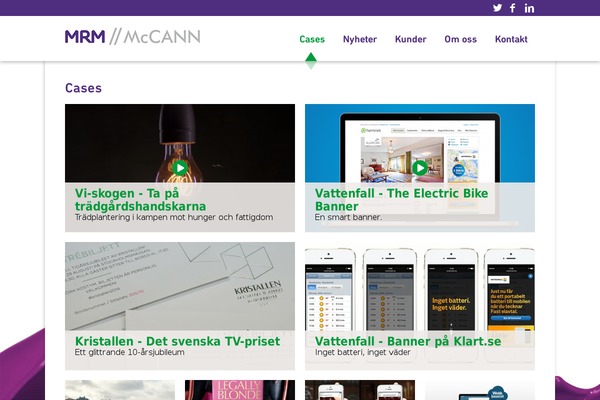
Task: Open the Kunder menu item
Action: pos(411,39)
